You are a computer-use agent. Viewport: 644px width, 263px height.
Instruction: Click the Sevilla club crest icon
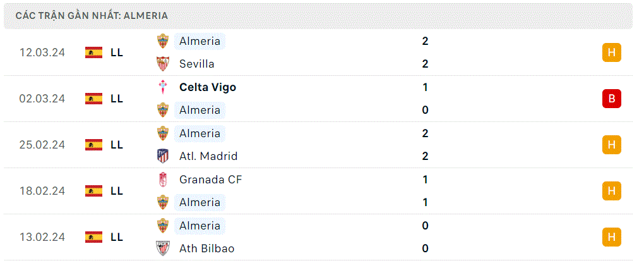(163, 64)
